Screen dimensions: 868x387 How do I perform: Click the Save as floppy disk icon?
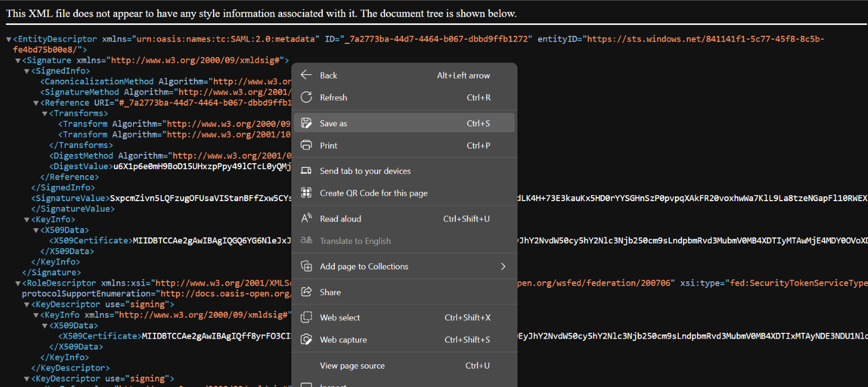(x=306, y=123)
